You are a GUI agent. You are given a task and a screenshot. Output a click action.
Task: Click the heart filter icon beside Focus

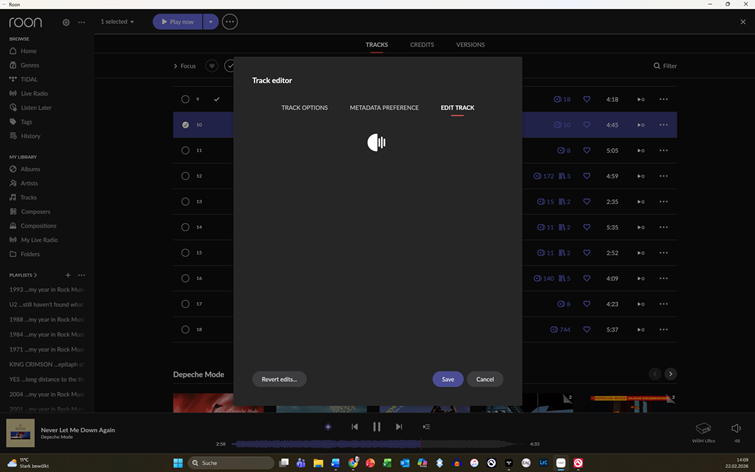coord(211,66)
